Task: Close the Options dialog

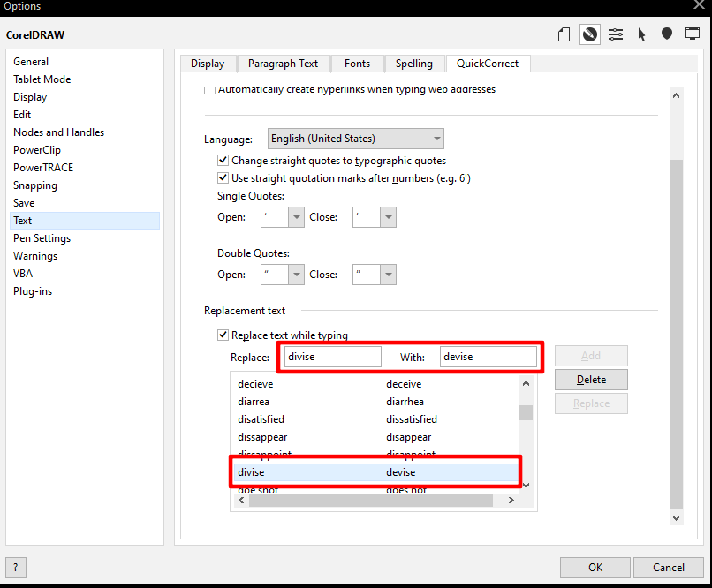Action: 700,5
